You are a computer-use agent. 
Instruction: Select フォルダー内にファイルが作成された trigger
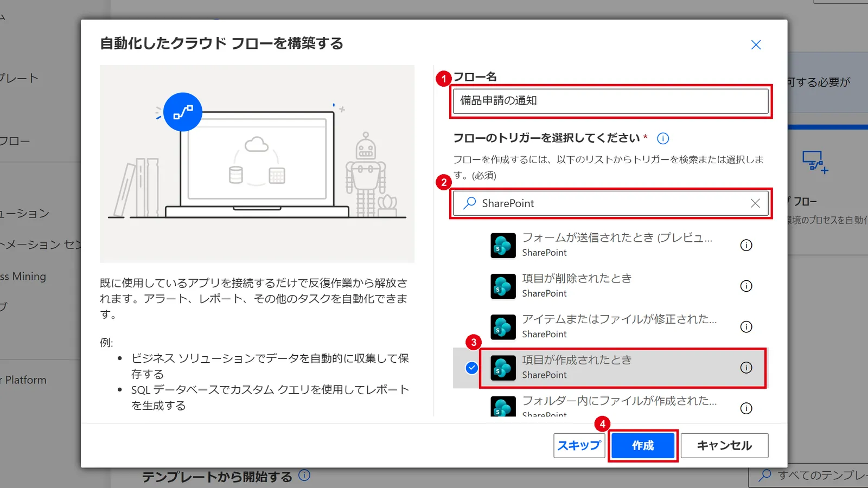pyautogui.click(x=610, y=406)
